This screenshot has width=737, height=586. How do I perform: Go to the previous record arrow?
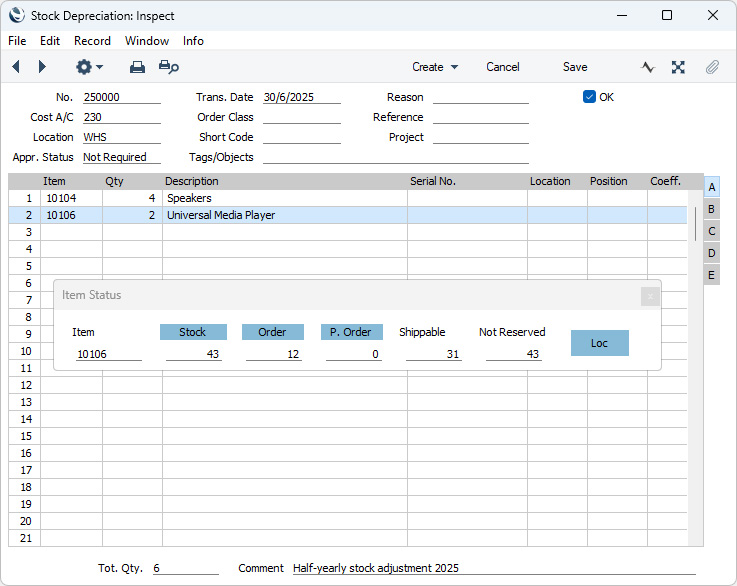(x=16, y=67)
